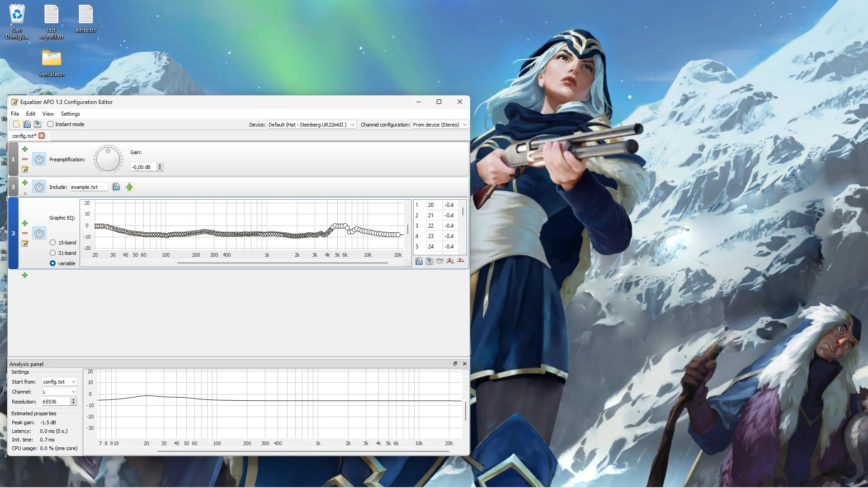The height and width of the screenshot is (488, 868).
Task: Open Start from dropdown in Analysis panel
Action: pos(60,382)
